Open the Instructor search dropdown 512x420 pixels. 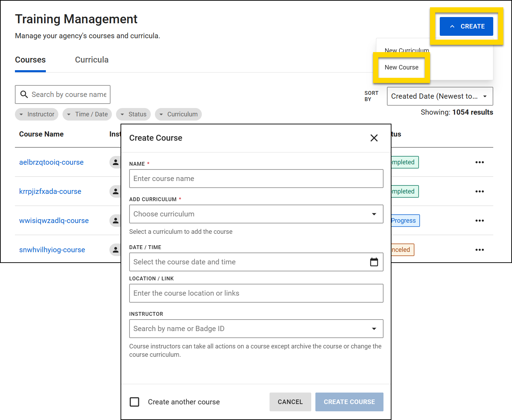[256, 329]
